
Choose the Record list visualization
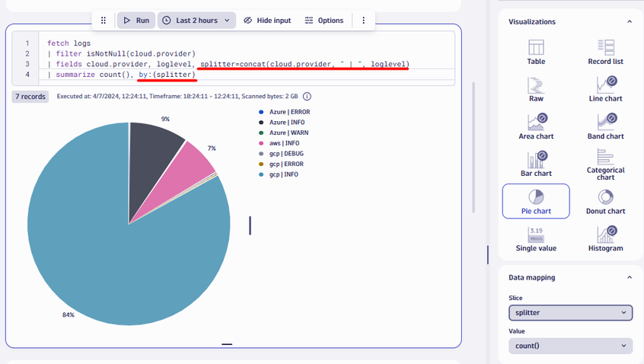(x=605, y=52)
